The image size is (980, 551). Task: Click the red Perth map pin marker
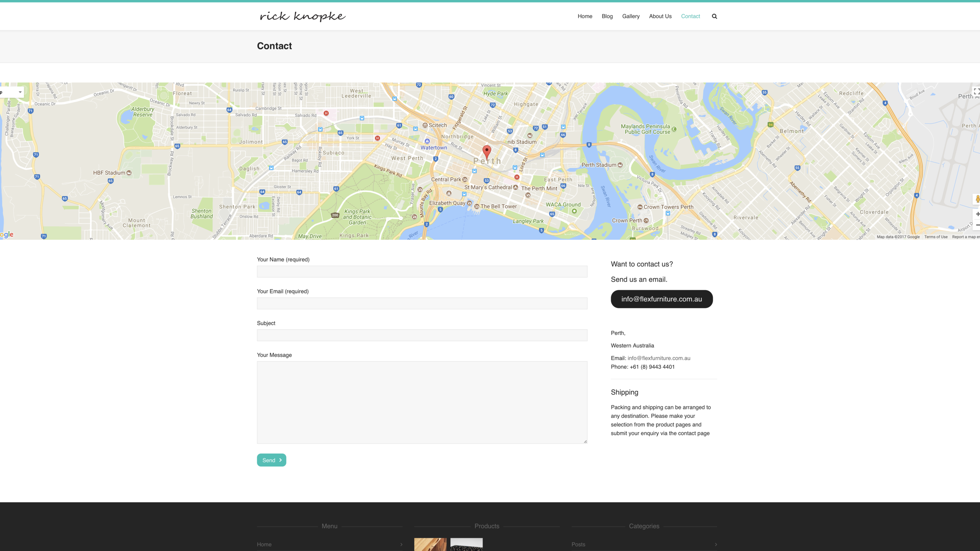(x=486, y=151)
